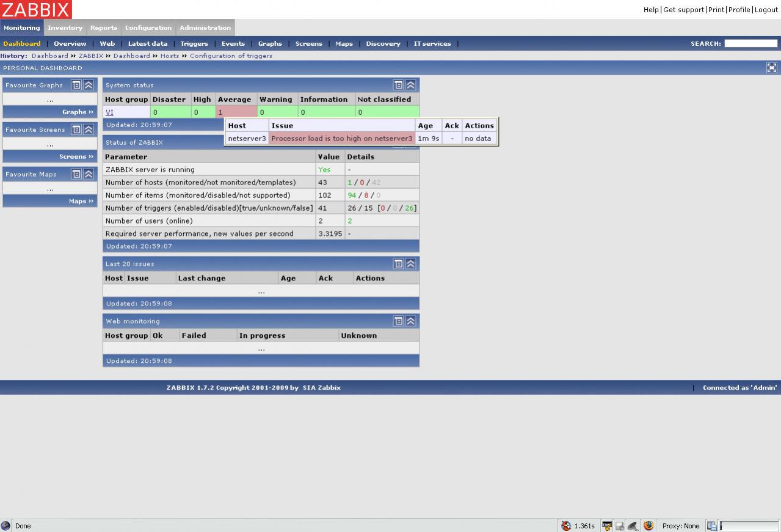This screenshot has width=781, height=532.
Task: Open Web monitoring widget menu icon
Action: (x=398, y=321)
